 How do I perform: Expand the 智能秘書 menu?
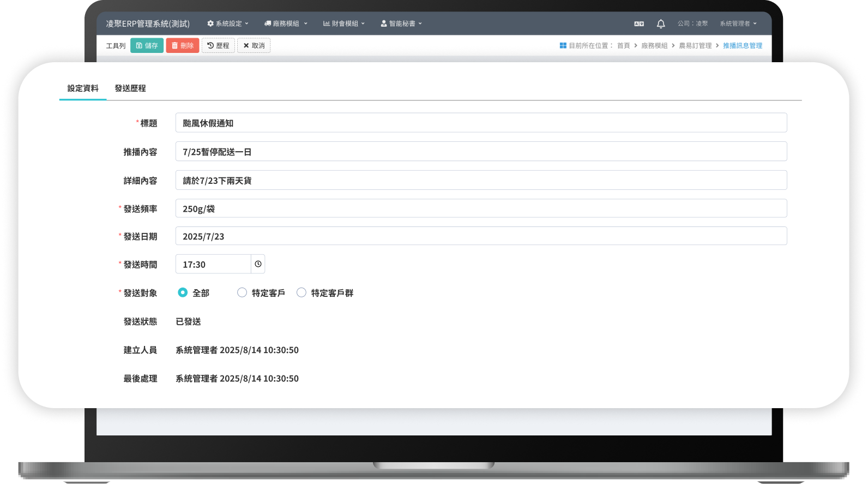click(x=401, y=23)
